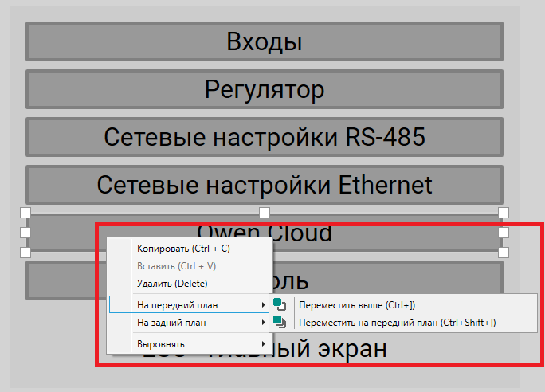The image size is (545, 392).
Task: Click the bring-to-front icon beside Переместить на передний план
Action: [x=281, y=322]
